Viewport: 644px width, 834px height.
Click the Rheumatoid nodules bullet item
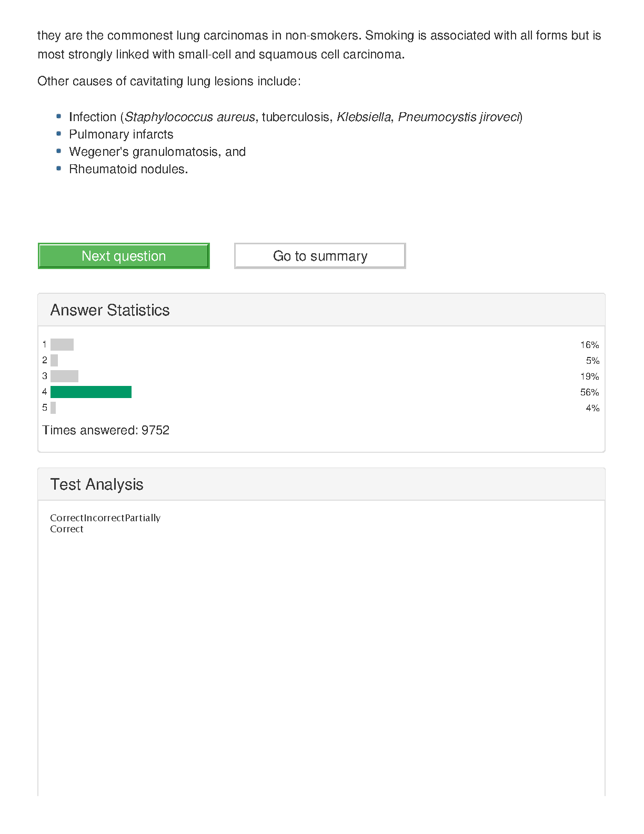click(128, 169)
